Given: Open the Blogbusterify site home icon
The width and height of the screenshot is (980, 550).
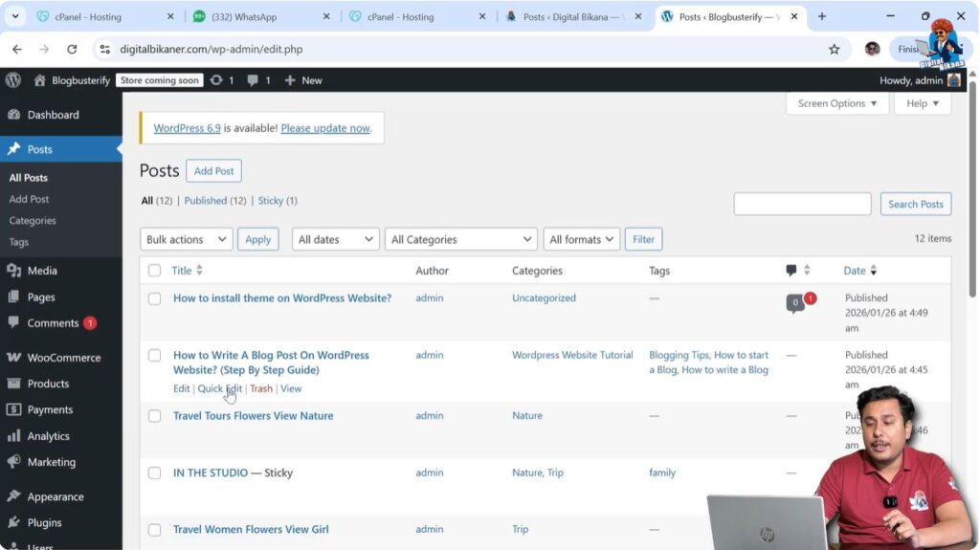Looking at the screenshot, I should click(39, 80).
